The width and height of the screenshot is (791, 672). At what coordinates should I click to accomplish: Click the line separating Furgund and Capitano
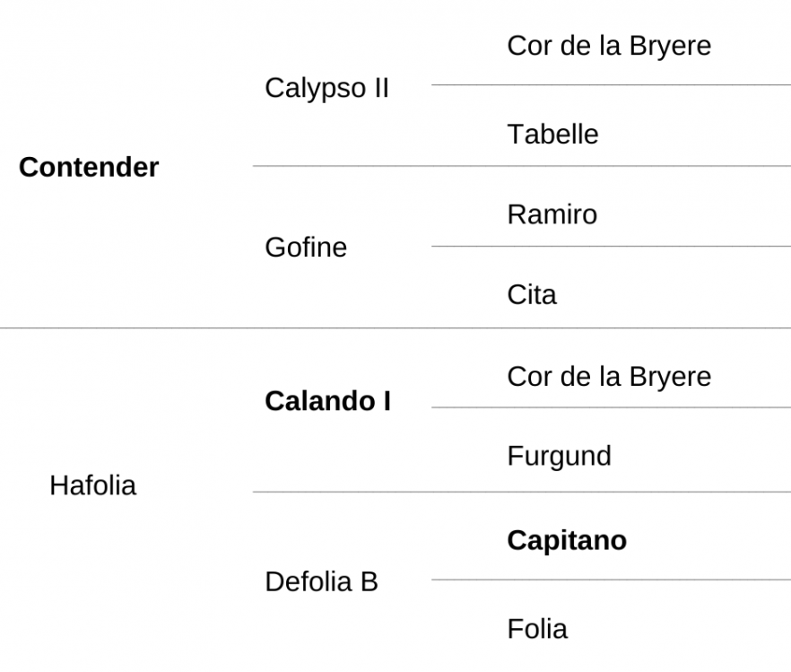(522, 492)
